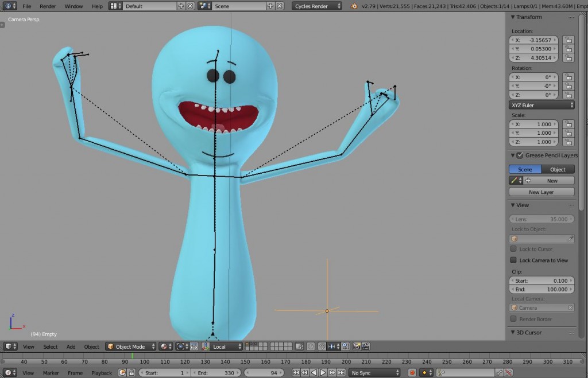
Task: Switch to the Object tab in Grease Pencil Layers
Action: (x=558, y=169)
